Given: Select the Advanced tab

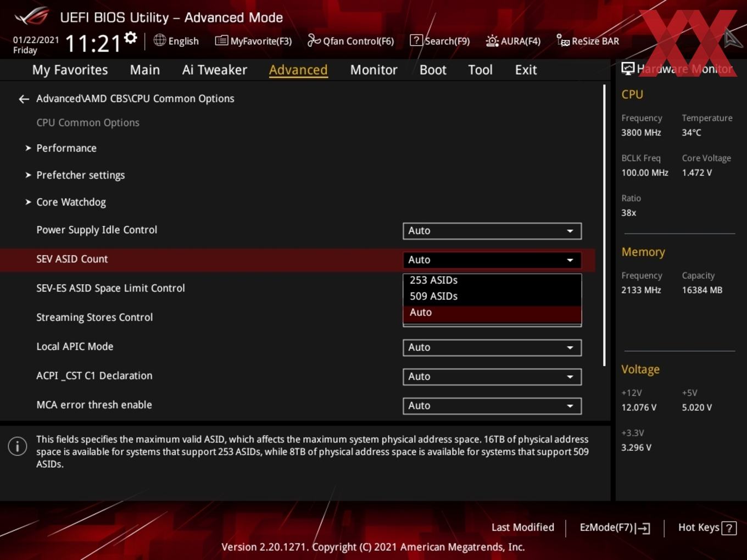Looking at the screenshot, I should (298, 70).
